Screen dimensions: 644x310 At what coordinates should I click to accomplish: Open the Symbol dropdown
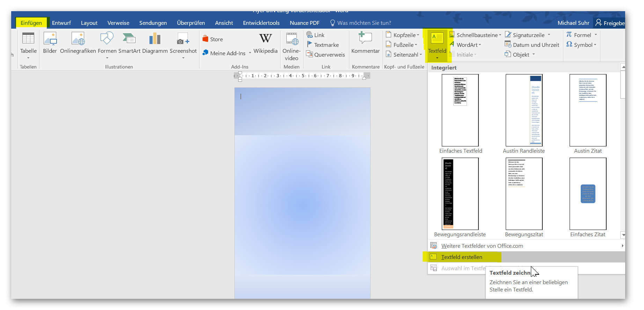click(x=581, y=45)
